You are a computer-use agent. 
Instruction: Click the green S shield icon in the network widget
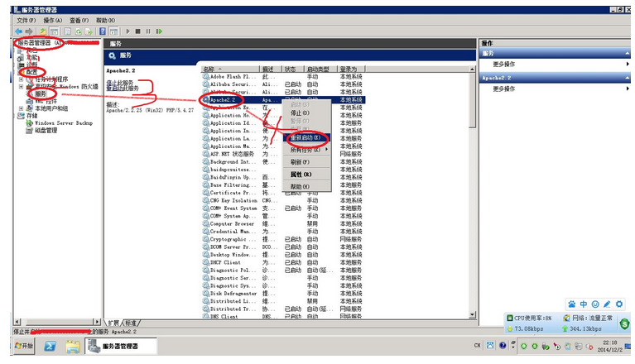(x=624, y=323)
